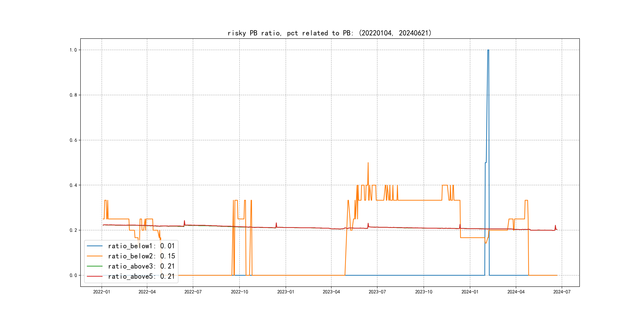This screenshot has height=322, width=644.
Task: Click the chart title text
Action: click(x=330, y=33)
